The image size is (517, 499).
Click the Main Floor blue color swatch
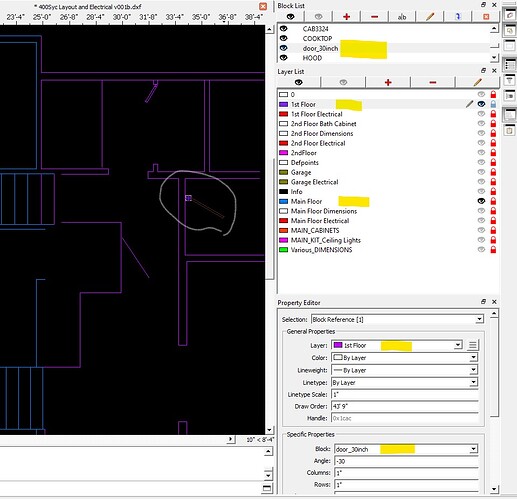pos(283,201)
